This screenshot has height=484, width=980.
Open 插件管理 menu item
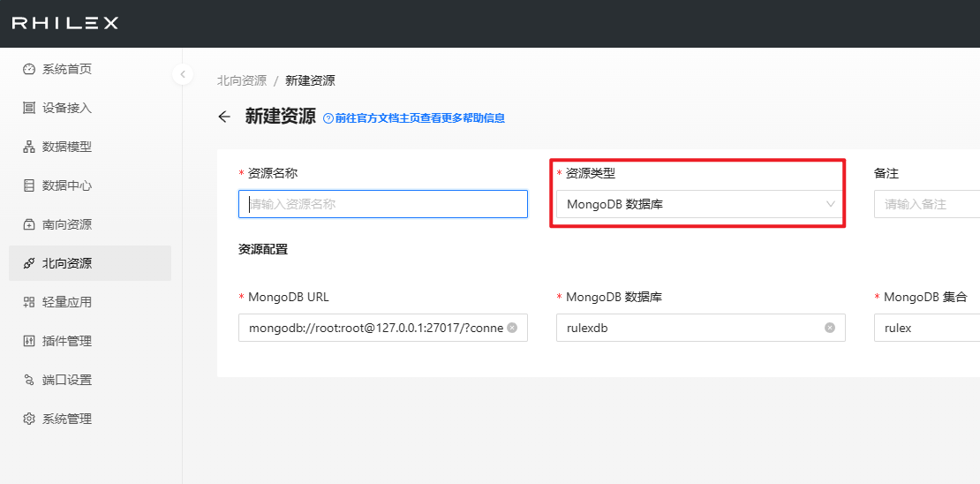coord(90,341)
